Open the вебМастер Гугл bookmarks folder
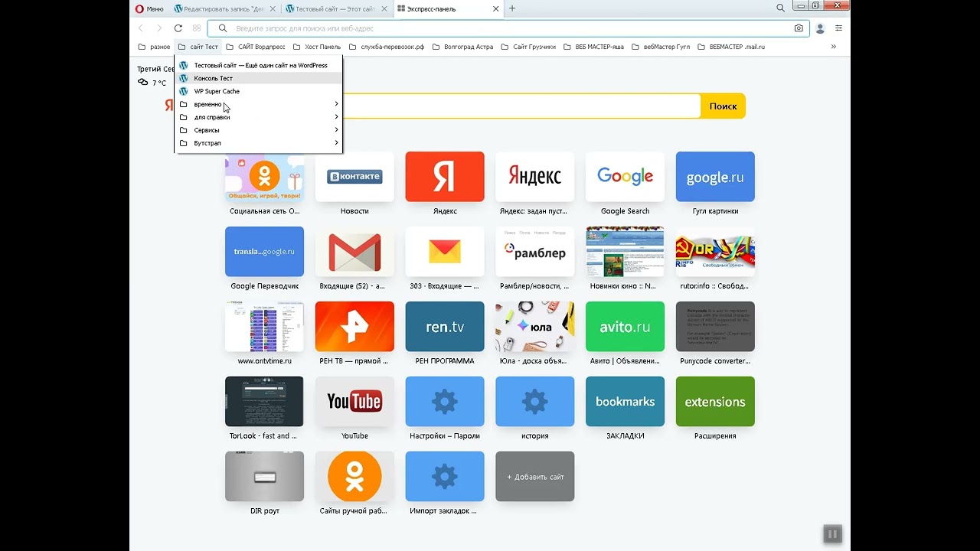This screenshot has width=980, height=551. pyautogui.click(x=661, y=47)
